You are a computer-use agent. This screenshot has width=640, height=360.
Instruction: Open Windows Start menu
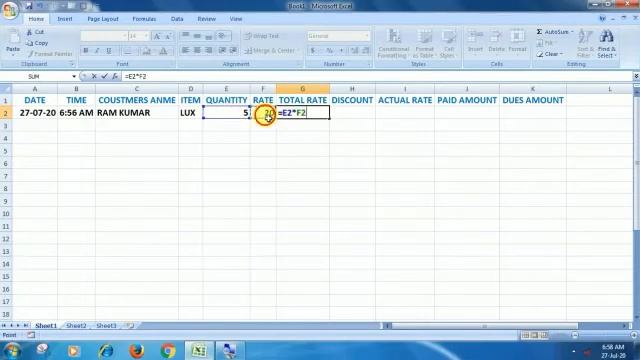click(12, 351)
